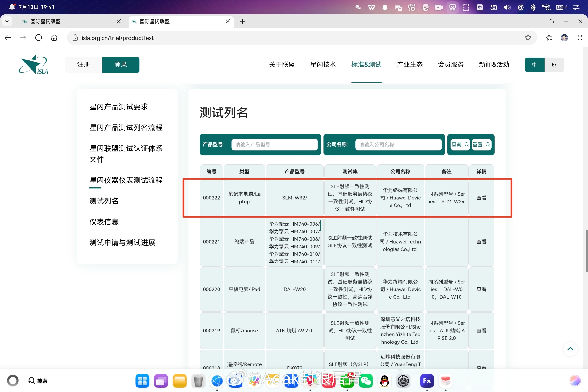This screenshot has height=392, width=588.
Task: Open a new browser tab
Action: coord(242,21)
